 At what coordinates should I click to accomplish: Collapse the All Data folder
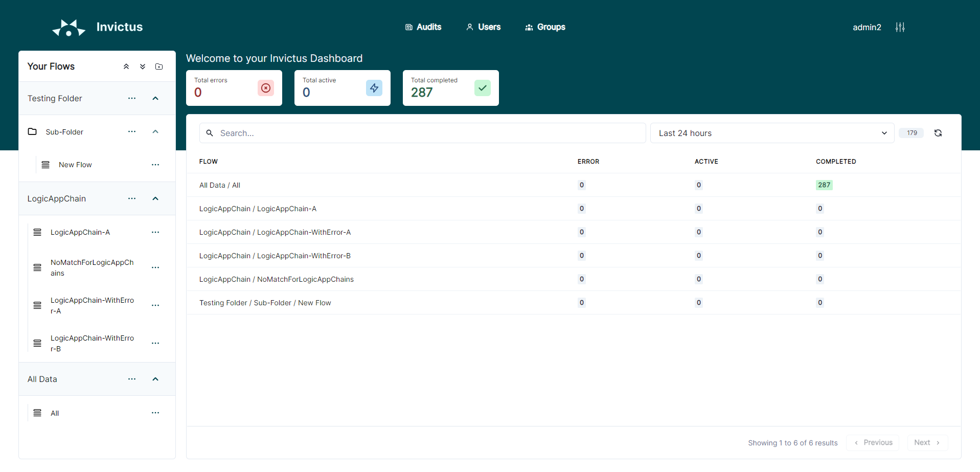click(x=155, y=379)
